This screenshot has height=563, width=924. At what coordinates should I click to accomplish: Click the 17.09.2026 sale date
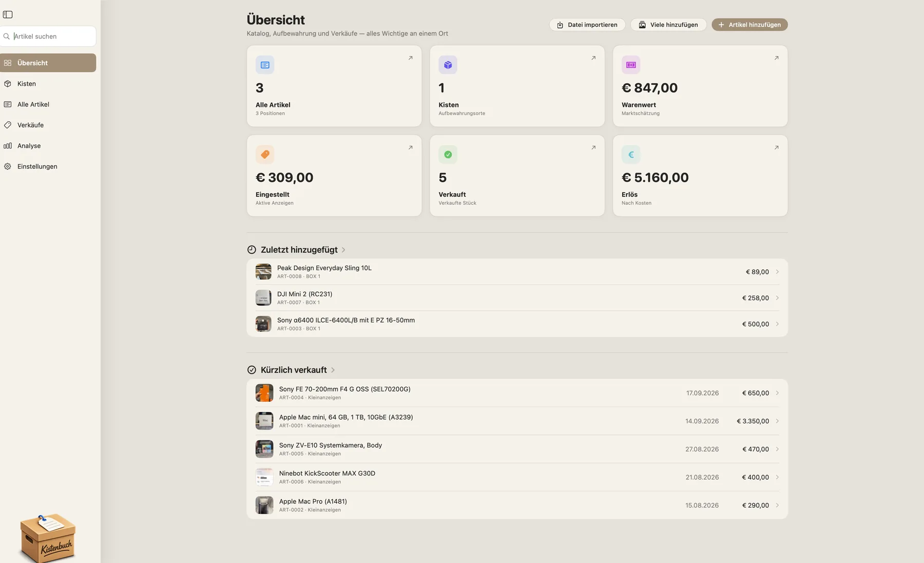point(702,393)
